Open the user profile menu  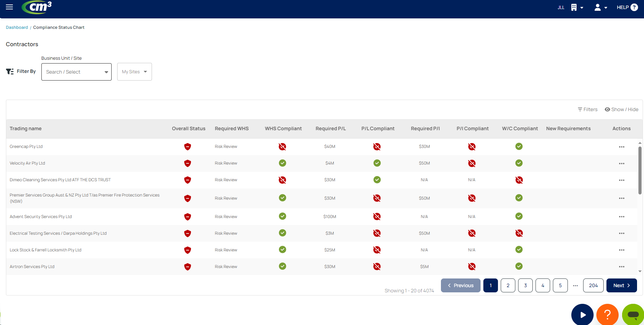601,7
